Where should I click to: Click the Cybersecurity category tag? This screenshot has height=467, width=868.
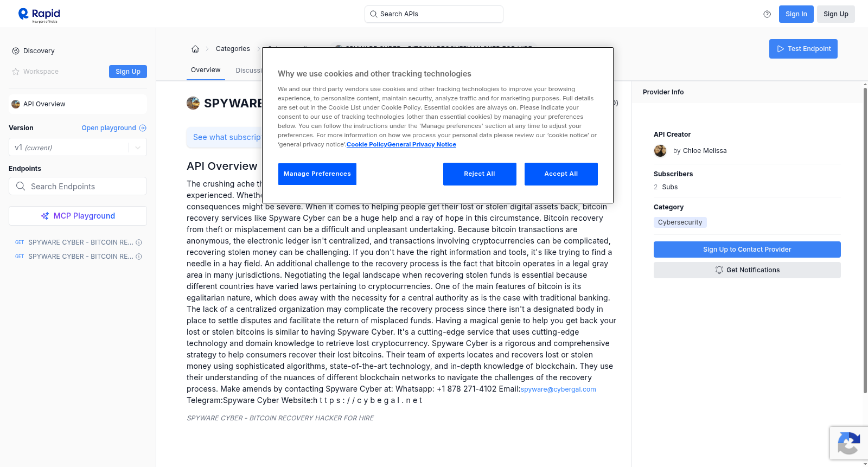click(680, 222)
